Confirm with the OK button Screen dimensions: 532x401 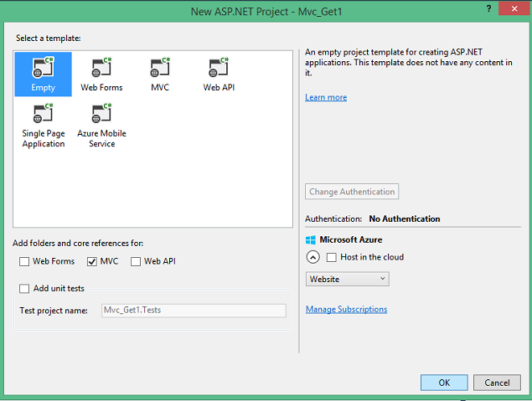[444, 383]
